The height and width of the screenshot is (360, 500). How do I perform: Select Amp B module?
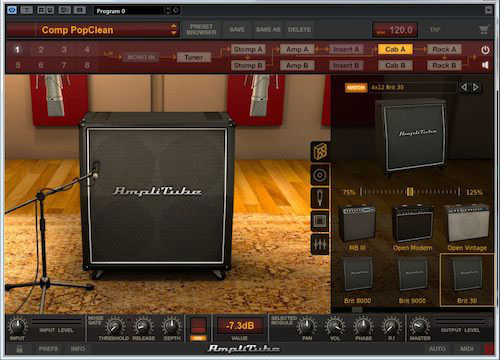pos(297,65)
